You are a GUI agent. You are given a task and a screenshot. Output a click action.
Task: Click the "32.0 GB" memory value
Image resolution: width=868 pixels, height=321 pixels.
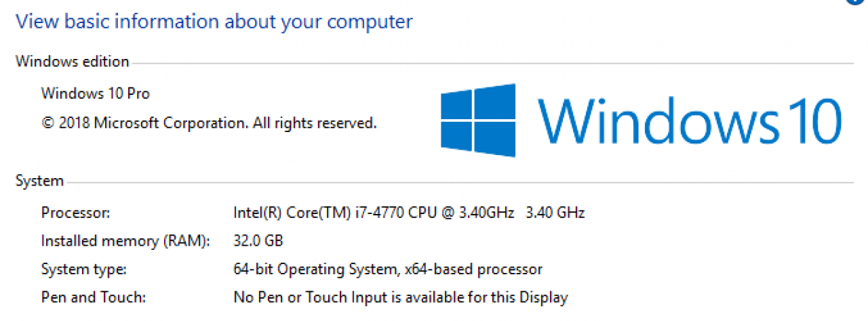258,240
